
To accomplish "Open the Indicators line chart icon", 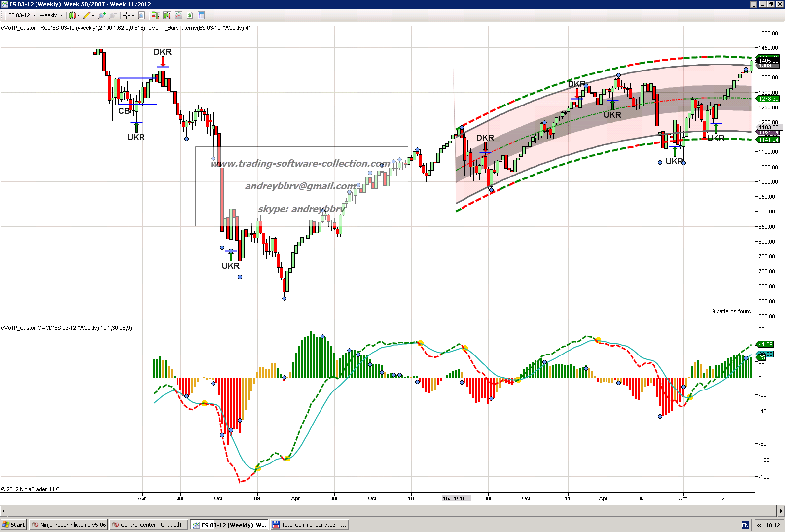I will (x=178, y=15).
